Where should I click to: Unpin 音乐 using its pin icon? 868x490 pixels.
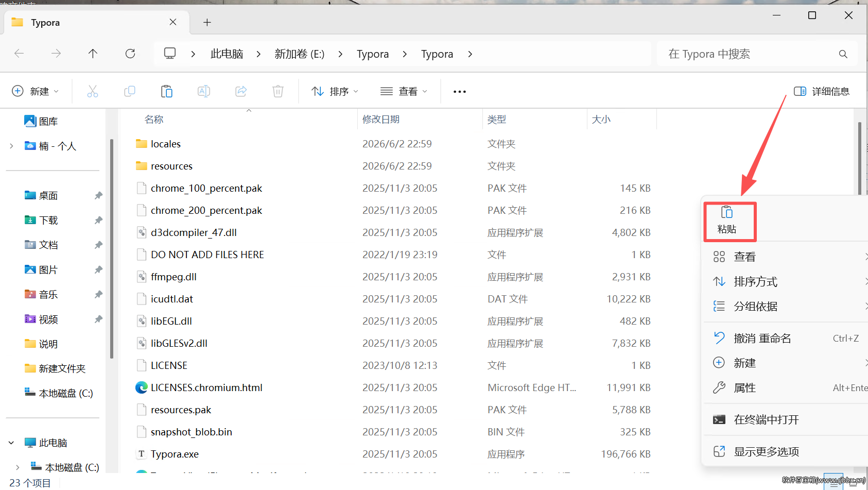98,294
